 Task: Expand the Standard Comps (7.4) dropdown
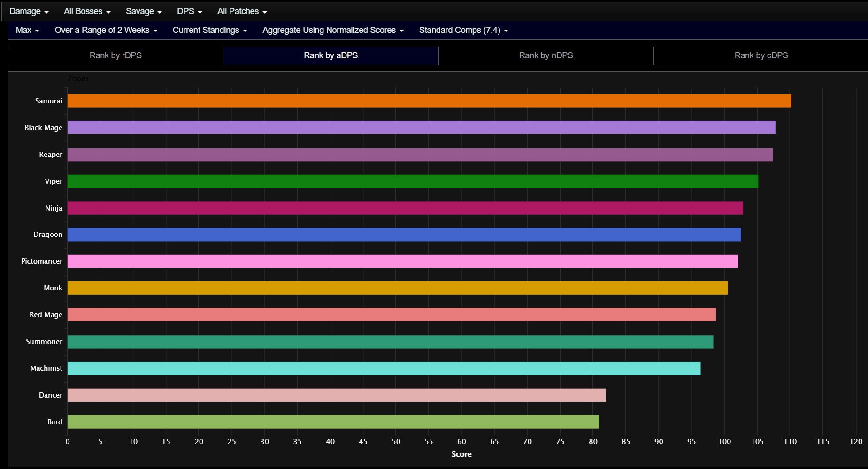click(463, 30)
